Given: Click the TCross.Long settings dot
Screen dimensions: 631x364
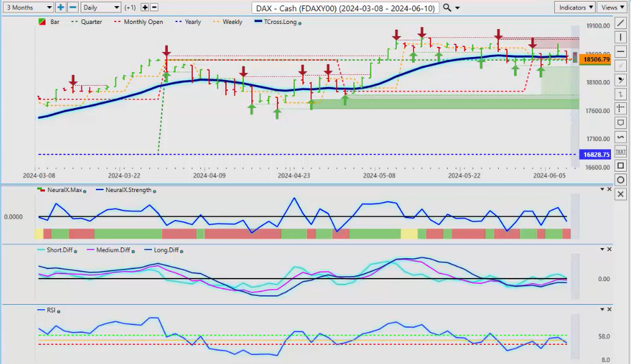Looking at the screenshot, I should (300, 23).
